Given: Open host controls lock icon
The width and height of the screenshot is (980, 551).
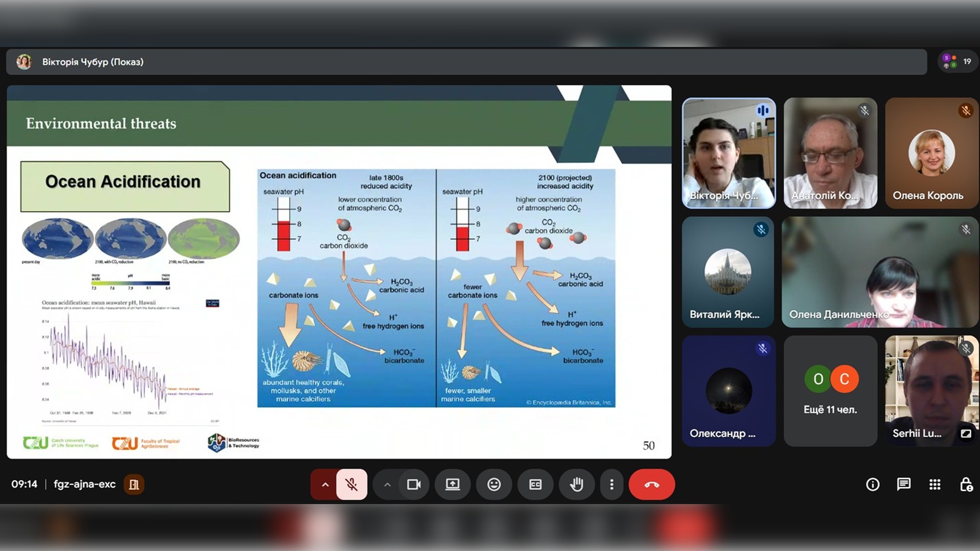Looking at the screenshot, I should (966, 485).
